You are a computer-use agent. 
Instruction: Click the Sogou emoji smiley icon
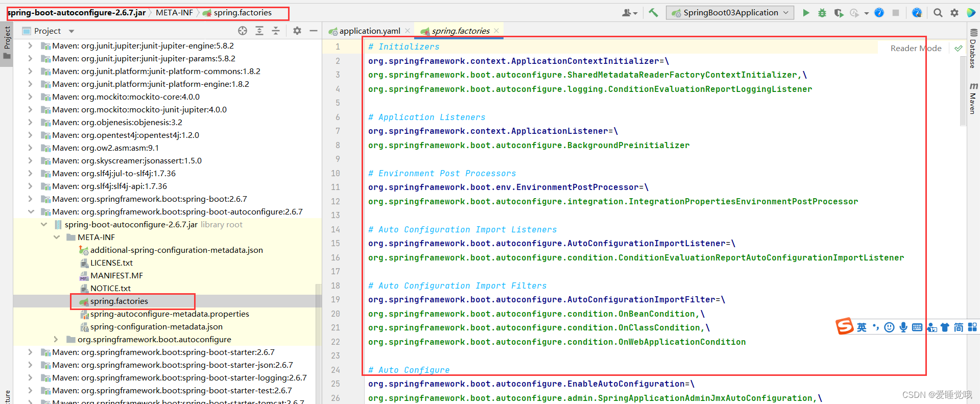click(x=890, y=327)
